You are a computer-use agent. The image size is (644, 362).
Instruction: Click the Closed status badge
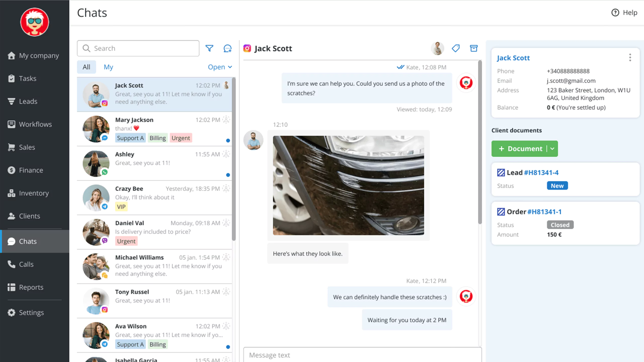point(560,225)
